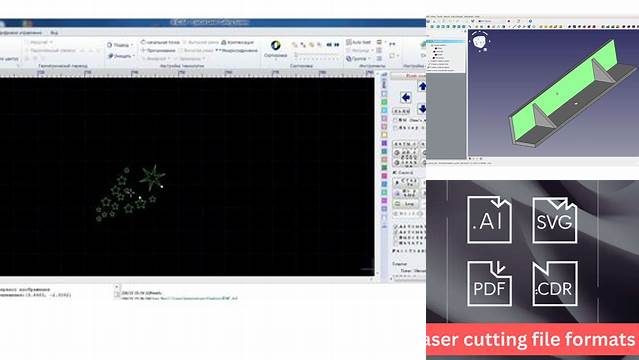The image size is (639, 360).
Task: Select the yellow layer color swatch
Action: tap(384, 135)
